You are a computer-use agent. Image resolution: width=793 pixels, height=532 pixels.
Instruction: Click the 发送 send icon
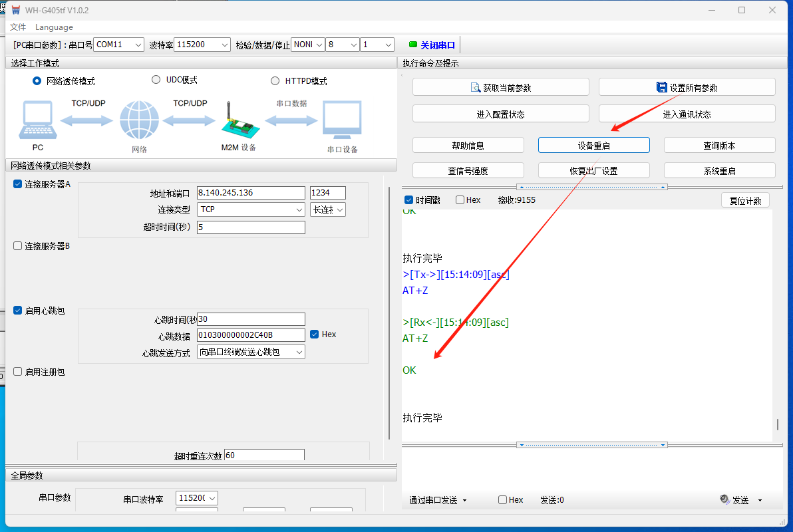point(724,500)
